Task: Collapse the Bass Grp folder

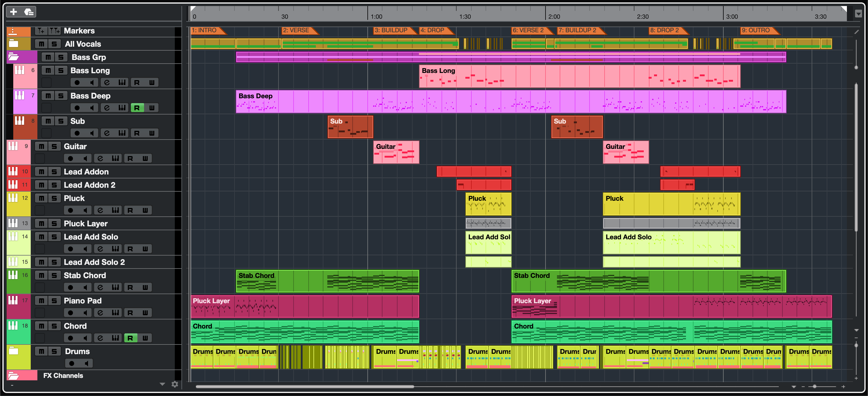Action: 14,57
